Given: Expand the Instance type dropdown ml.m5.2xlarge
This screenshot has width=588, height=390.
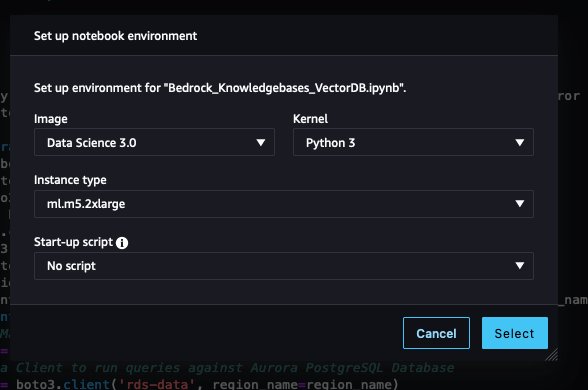Looking at the screenshot, I should pyautogui.click(x=284, y=204).
